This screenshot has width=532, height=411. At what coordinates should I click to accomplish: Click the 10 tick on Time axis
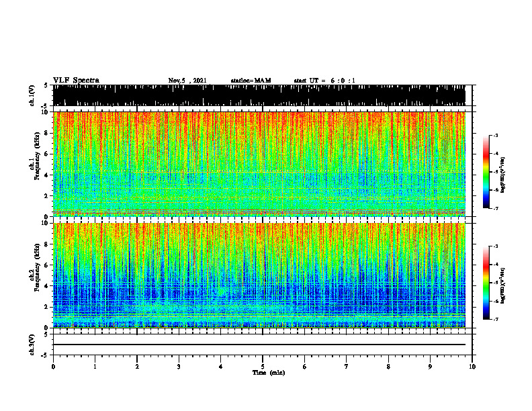472,367
